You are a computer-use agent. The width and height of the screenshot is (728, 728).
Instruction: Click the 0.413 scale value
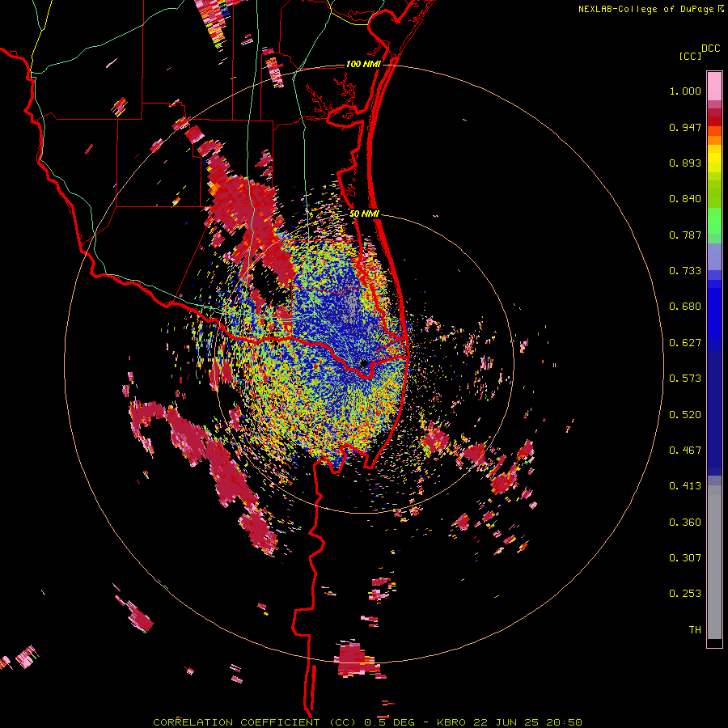point(685,486)
